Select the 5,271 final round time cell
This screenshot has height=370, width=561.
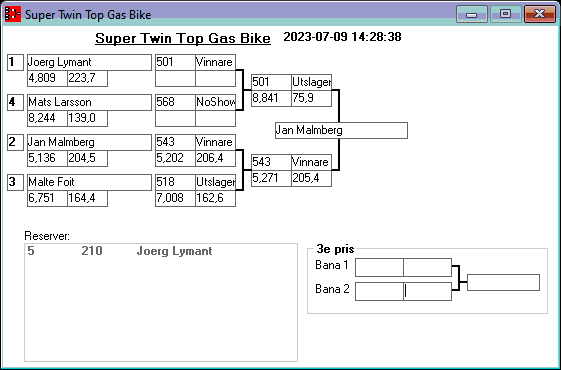(x=271, y=178)
